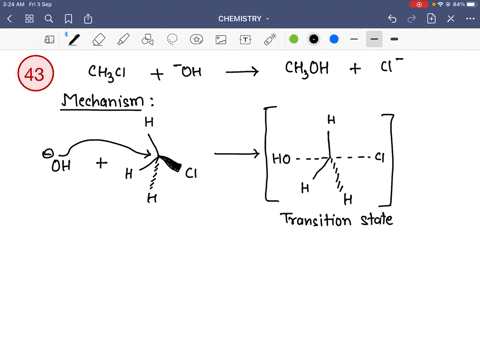
Task: Select the Pen tool
Action: coord(74,40)
